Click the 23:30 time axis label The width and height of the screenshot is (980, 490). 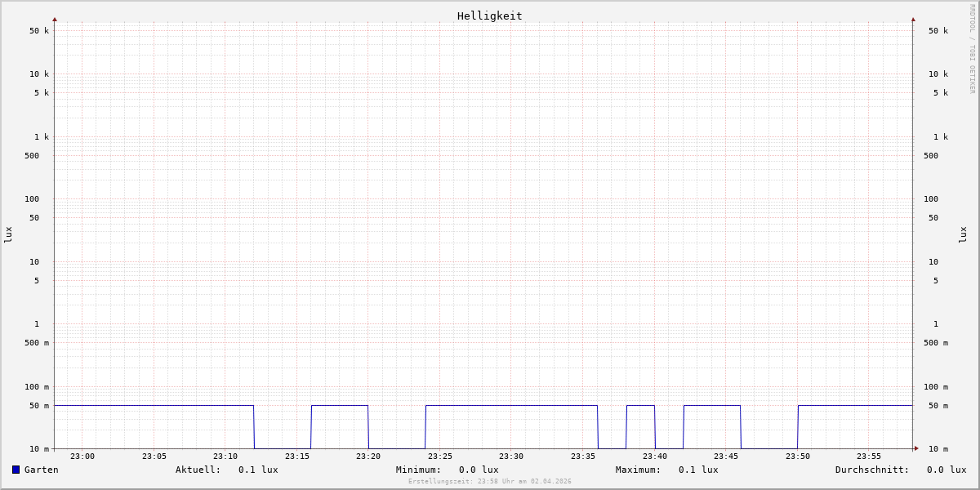[511, 457]
